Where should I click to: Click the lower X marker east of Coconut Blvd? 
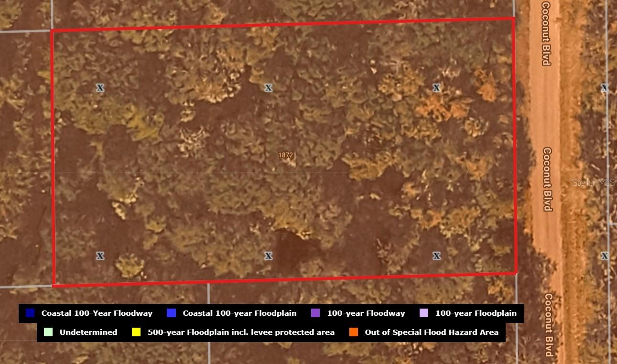(x=605, y=256)
